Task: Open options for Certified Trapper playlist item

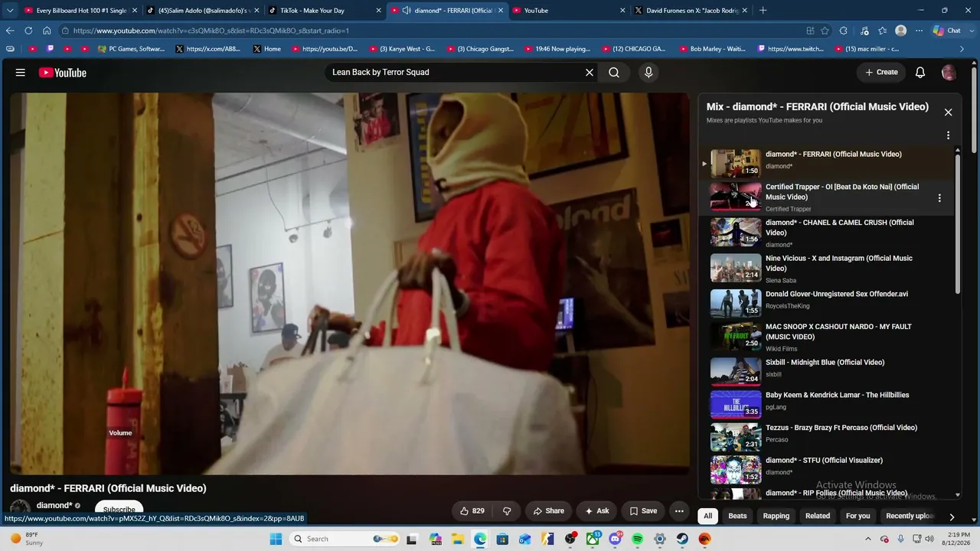Action: 939,198
